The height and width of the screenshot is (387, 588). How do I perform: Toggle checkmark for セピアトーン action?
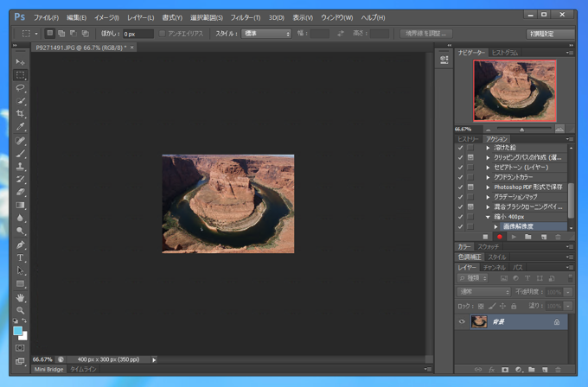(x=461, y=168)
